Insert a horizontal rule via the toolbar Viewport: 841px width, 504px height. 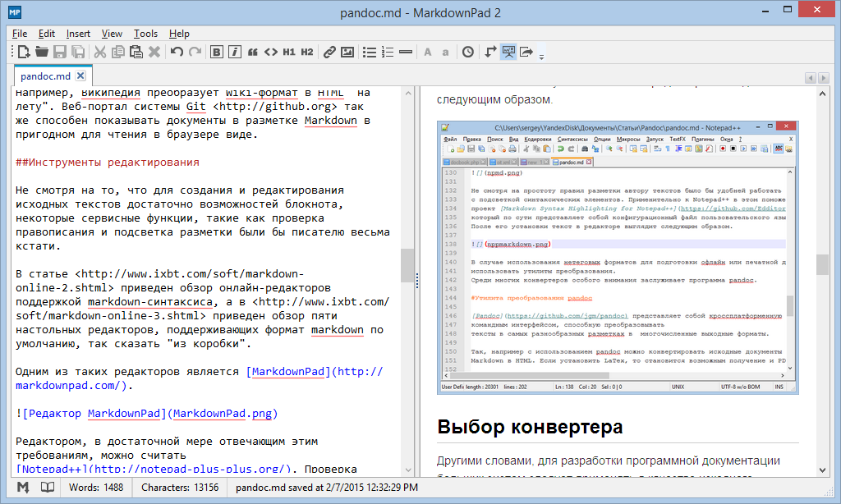point(406,52)
